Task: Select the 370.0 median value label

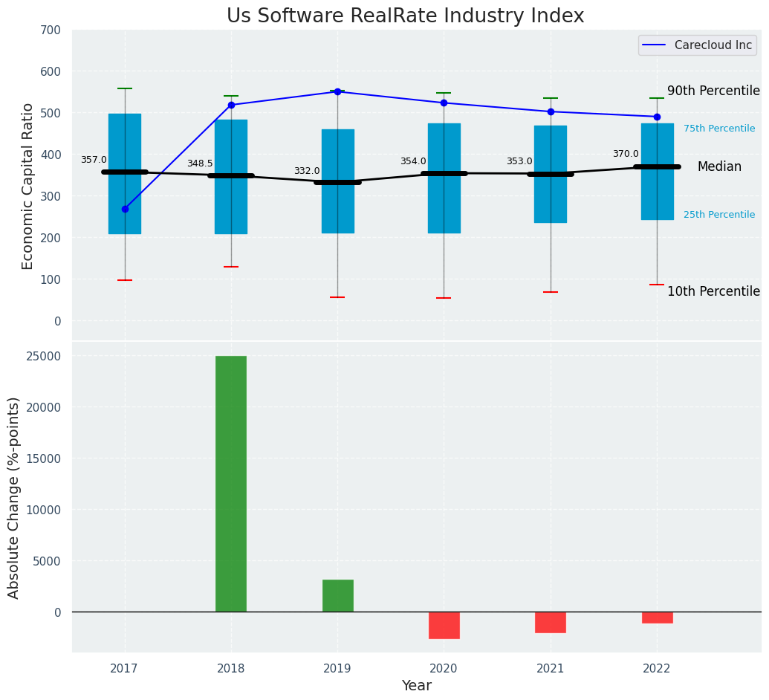Action: tap(626, 154)
